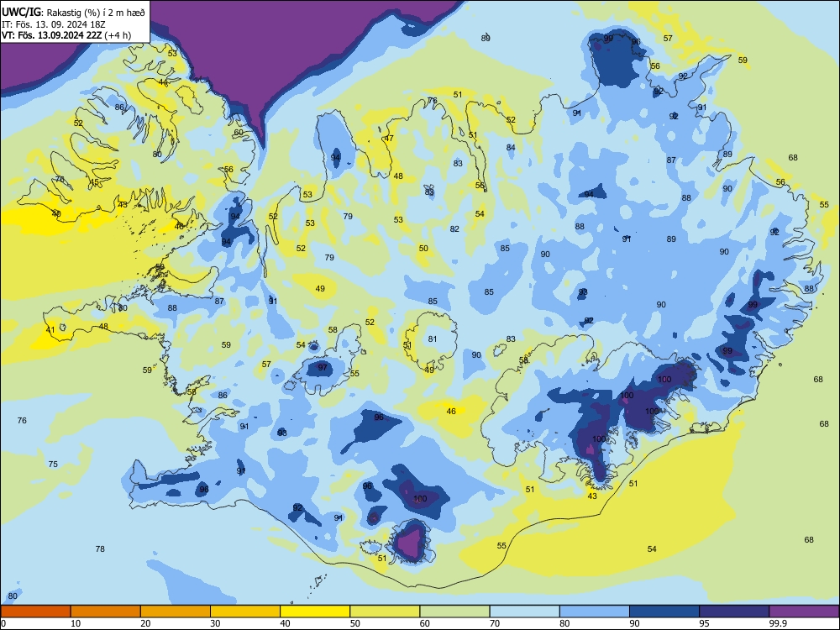Screen dimensions: 840x630
Task: Click the dark orange 0–10 legend swatch
Action: coord(35,612)
